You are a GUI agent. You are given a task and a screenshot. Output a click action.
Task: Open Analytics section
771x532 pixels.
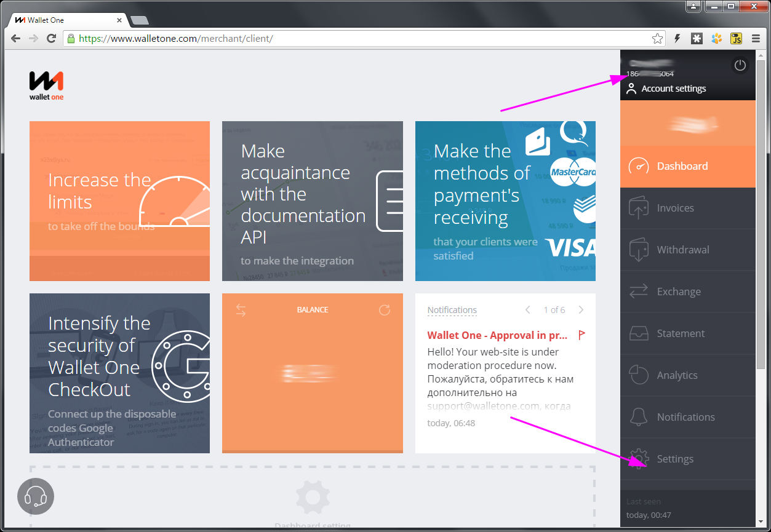click(687, 375)
